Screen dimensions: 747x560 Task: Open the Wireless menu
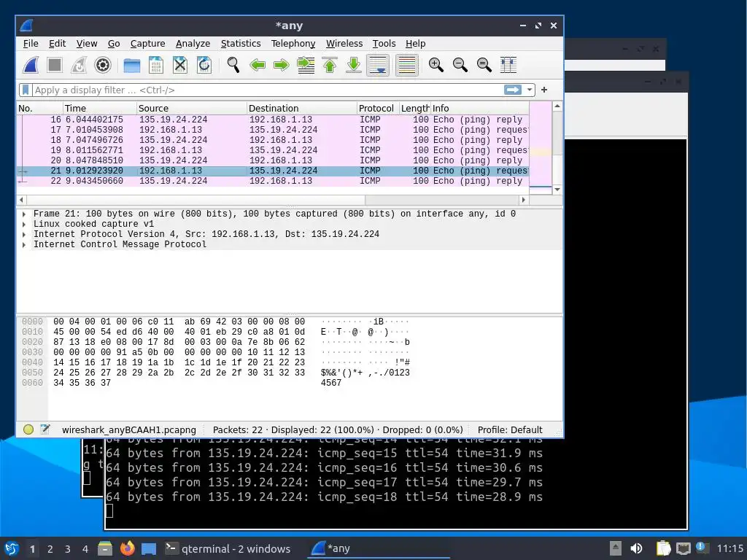[x=344, y=43]
